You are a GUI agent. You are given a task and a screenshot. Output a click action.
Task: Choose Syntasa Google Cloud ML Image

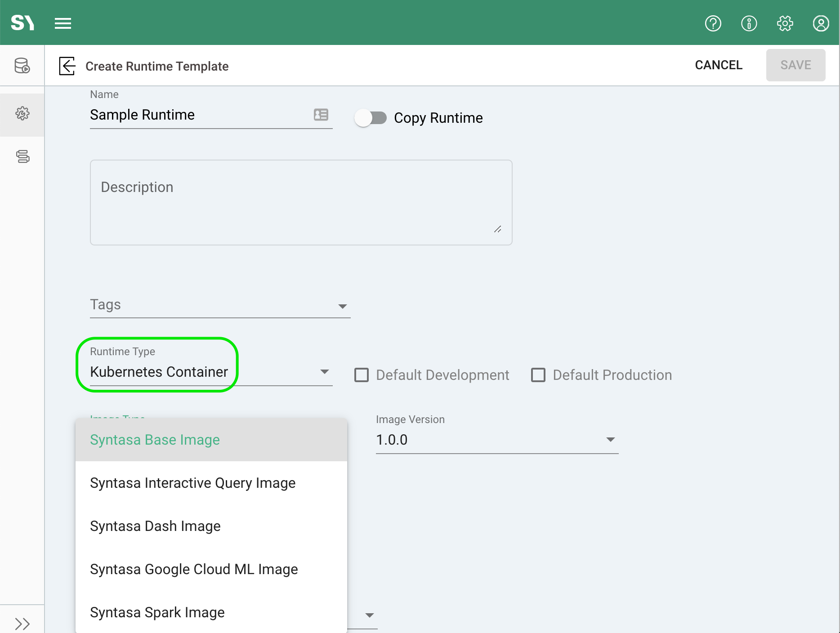coord(194,569)
